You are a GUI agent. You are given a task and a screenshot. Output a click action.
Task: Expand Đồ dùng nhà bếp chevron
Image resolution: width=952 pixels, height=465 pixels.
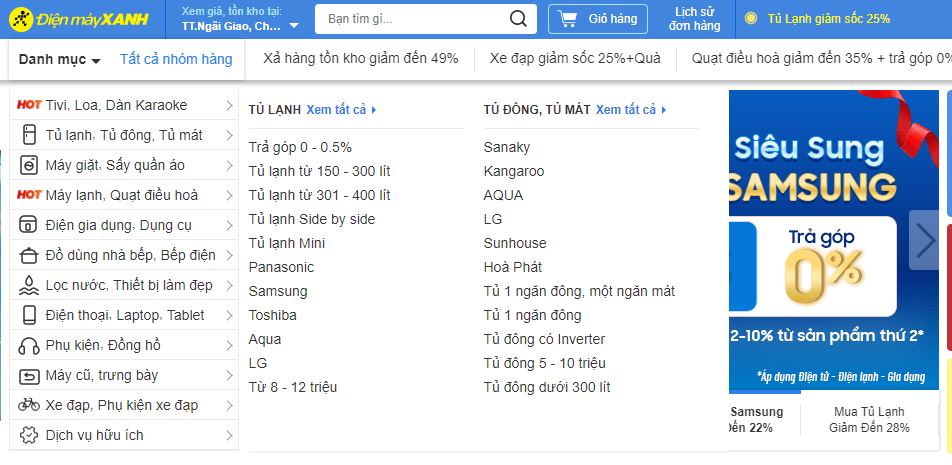point(229,255)
